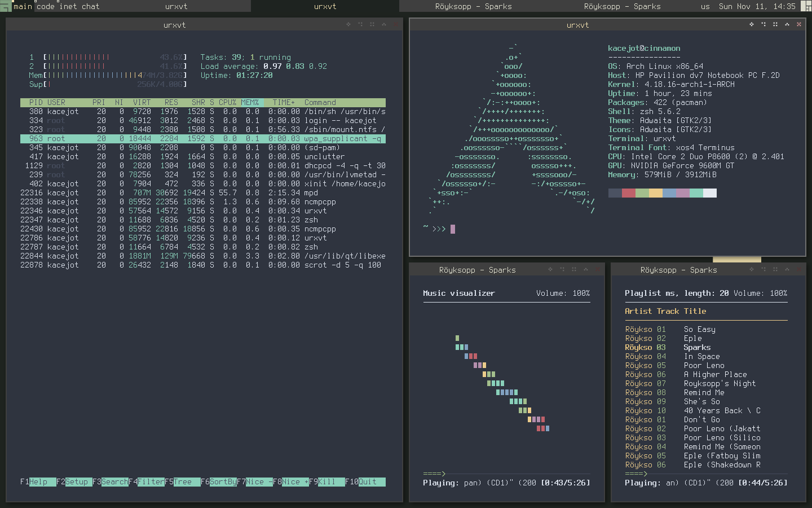Select track Don't Go in playlist
This screenshot has width=812, height=508.
point(706,419)
